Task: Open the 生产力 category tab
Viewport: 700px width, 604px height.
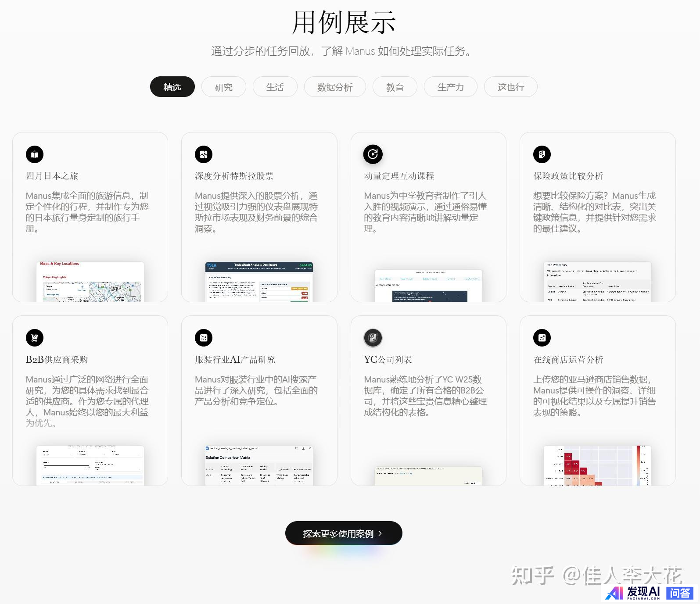Action: (x=450, y=87)
